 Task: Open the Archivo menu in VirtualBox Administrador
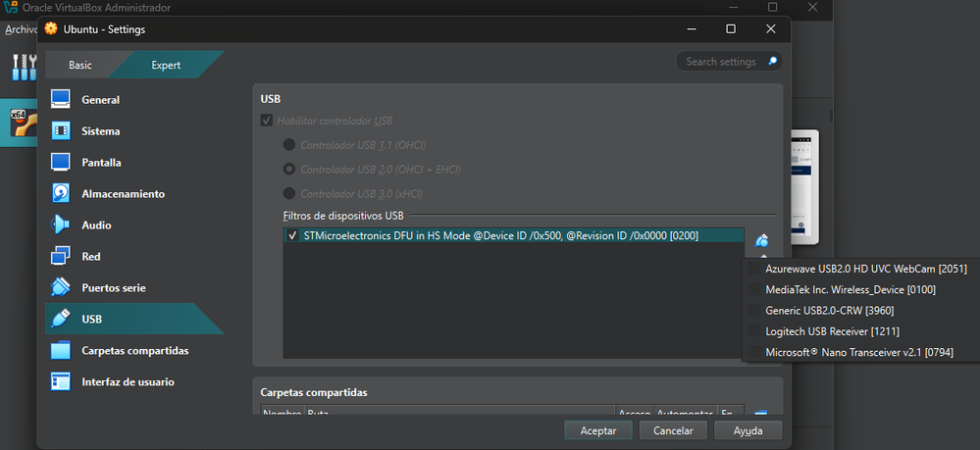click(x=21, y=29)
